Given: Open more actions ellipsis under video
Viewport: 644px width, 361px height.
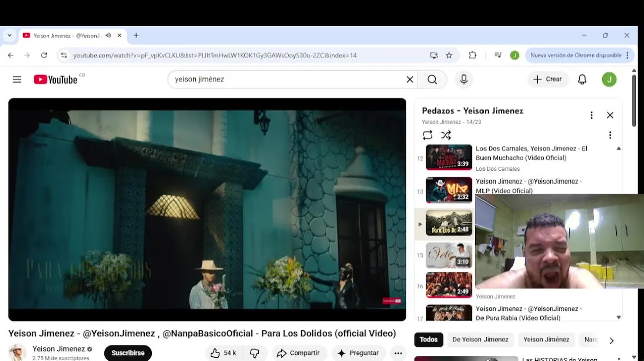Looking at the screenshot, I should point(398,353).
